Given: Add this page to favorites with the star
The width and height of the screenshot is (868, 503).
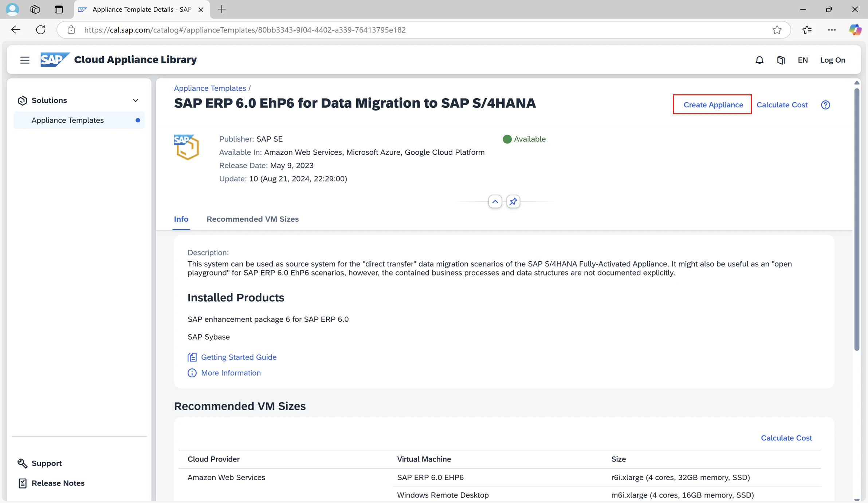Looking at the screenshot, I should click(777, 30).
